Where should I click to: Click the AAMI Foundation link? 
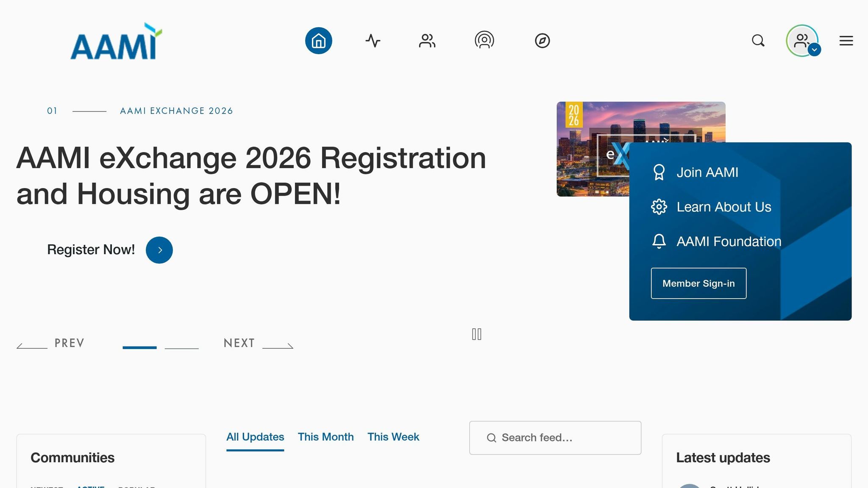[729, 241]
